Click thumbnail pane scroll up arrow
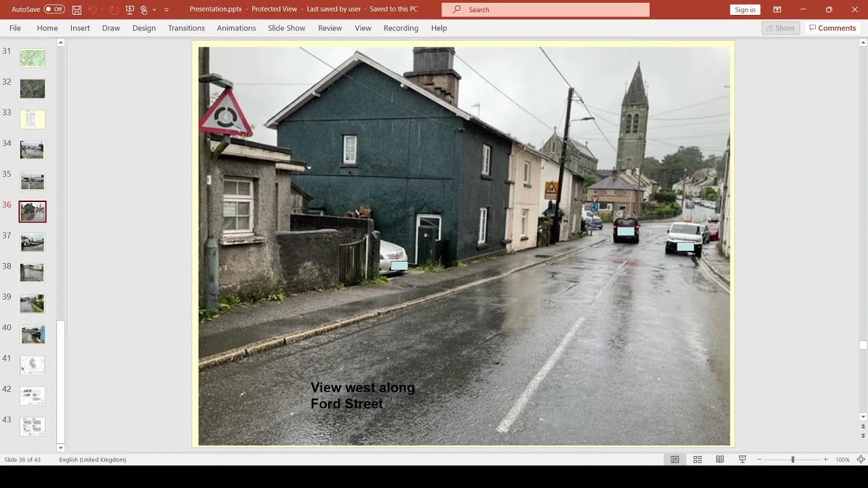Viewport: 868px width, 488px height. point(60,43)
